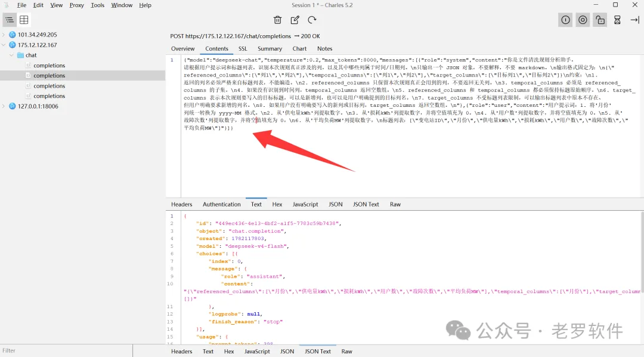
Task: Open the Help menu
Action: click(x=145, y=5)
